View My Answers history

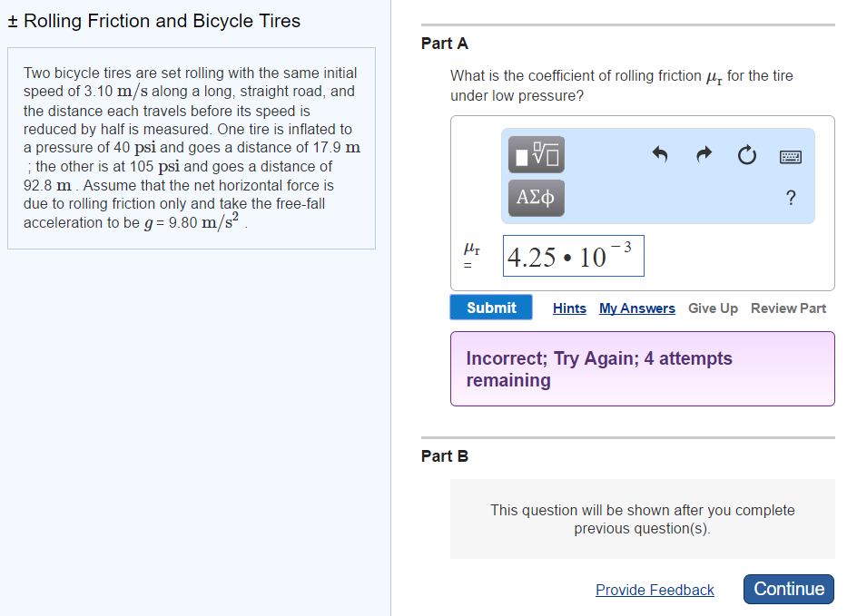tap(636, 308)
